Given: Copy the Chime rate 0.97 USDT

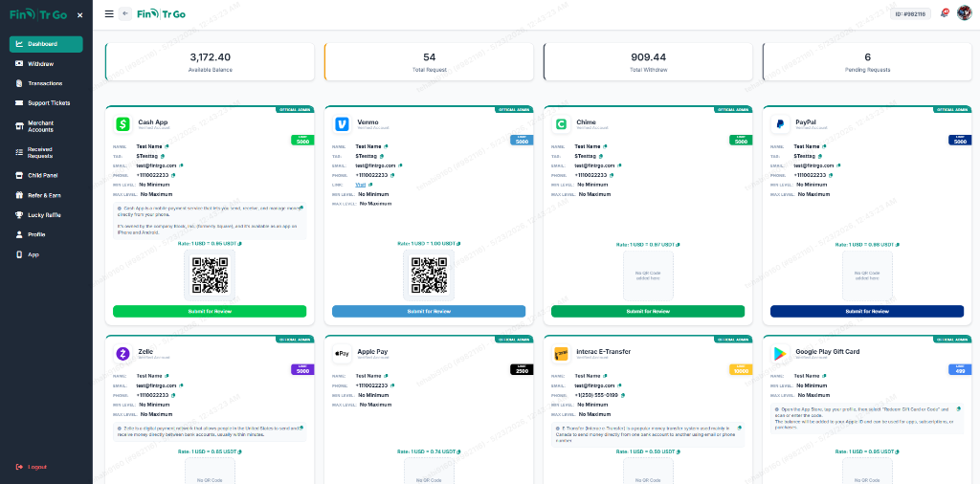Looking at the screenshot, I should click(x=679, y=245).
